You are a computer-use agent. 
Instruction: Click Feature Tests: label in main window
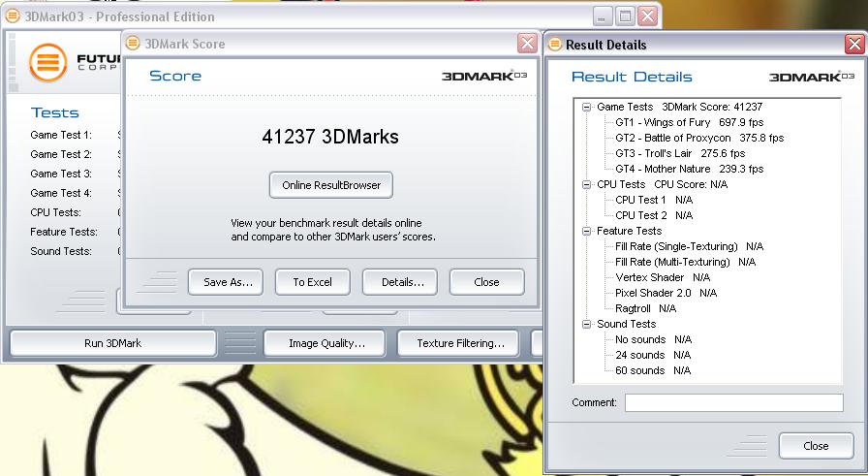click(64, 232)
